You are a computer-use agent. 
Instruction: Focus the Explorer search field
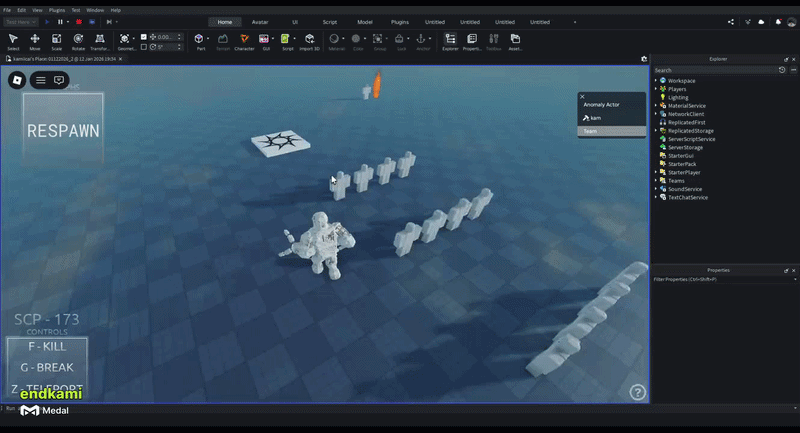(714, 70)
